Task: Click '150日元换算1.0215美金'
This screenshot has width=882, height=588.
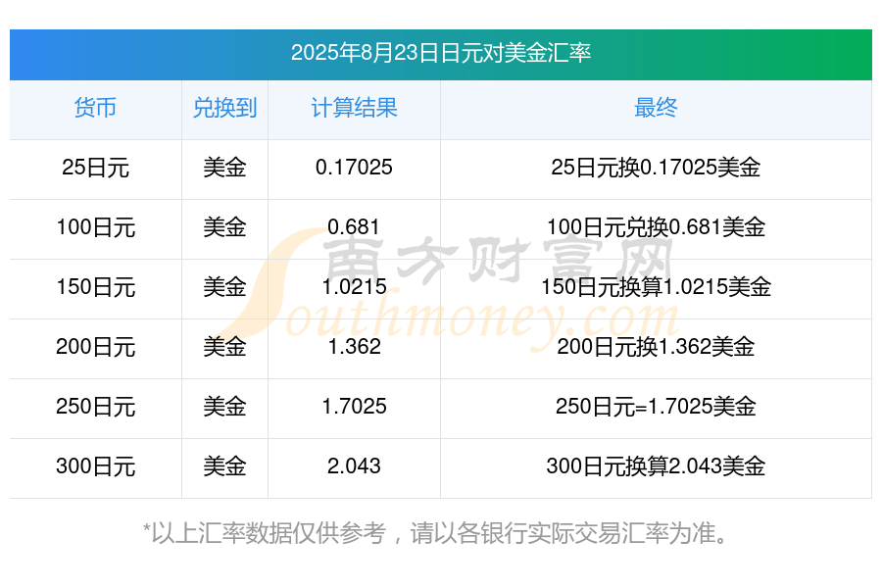Action: tap(656, 287)
